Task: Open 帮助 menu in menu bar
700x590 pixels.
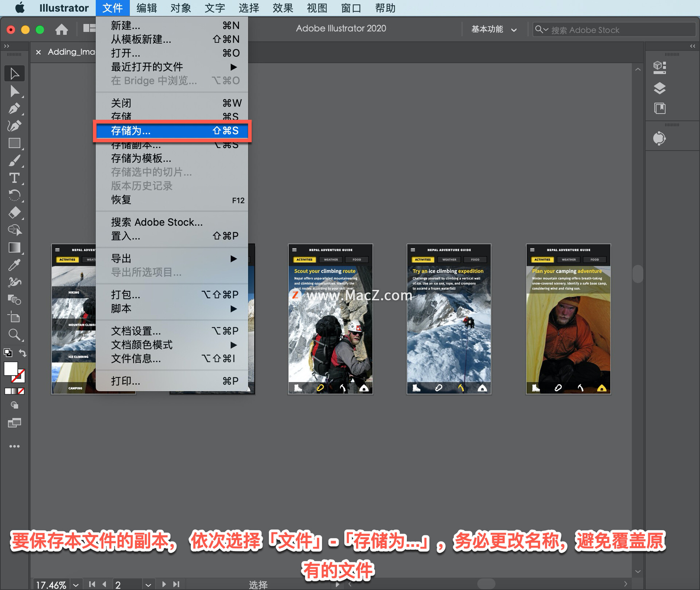Action: pyautogui.click(x=385, y=8)
